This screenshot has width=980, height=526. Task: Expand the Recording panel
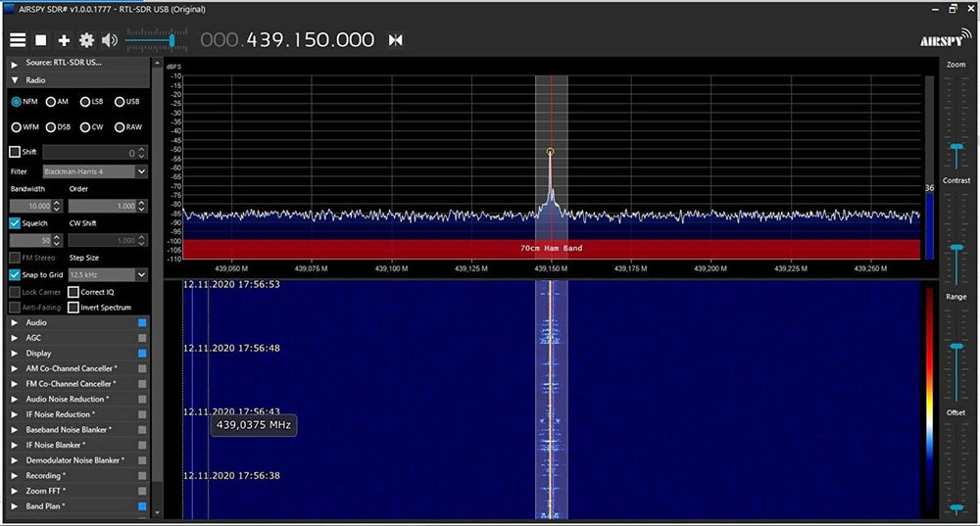pyautogui.click(x=15, y=476)
